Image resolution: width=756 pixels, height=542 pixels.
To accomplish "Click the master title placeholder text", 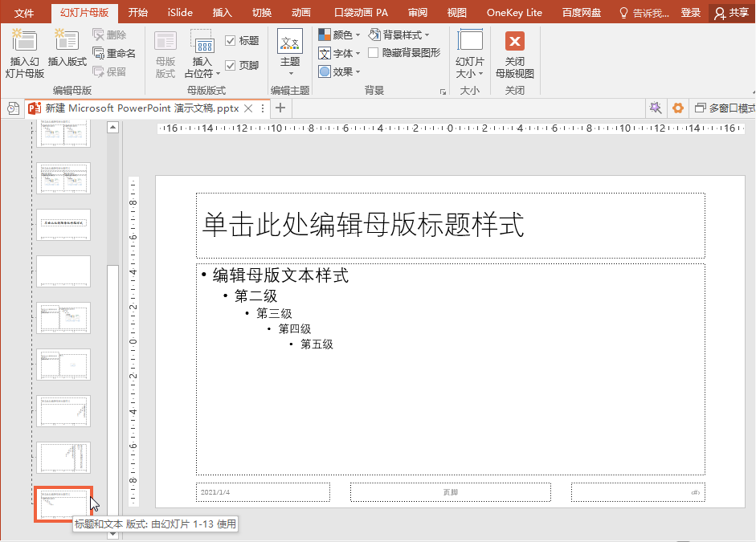I will click(363, 225).
